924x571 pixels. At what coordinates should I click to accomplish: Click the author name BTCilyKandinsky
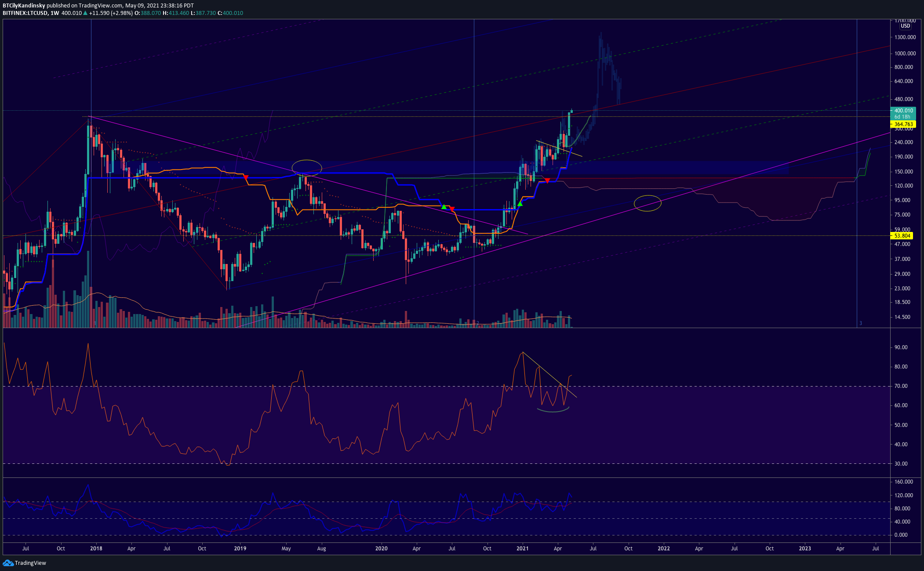click(x=24, y=6)
